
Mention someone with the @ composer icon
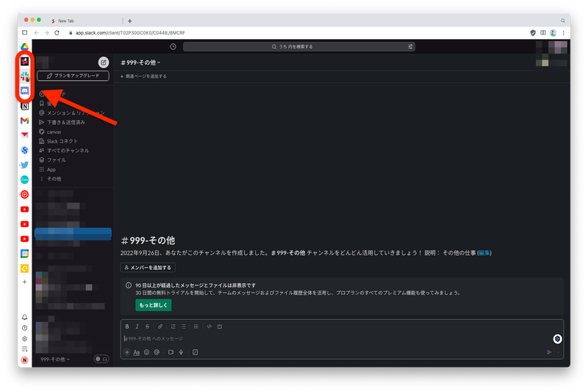[157, 352]
